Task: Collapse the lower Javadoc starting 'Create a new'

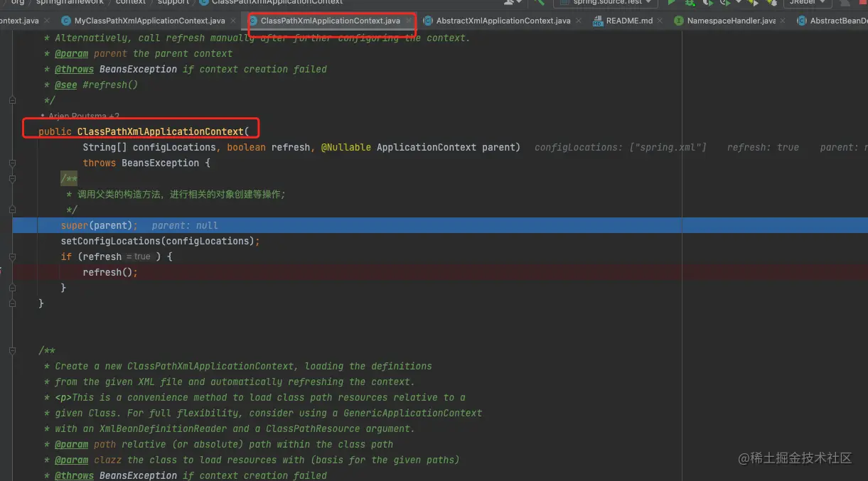Action: (12, 350)
